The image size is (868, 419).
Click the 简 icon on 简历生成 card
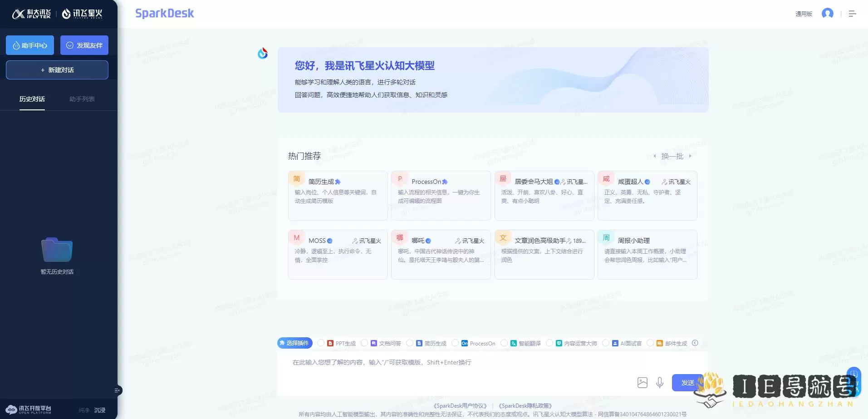pos(297,179)
